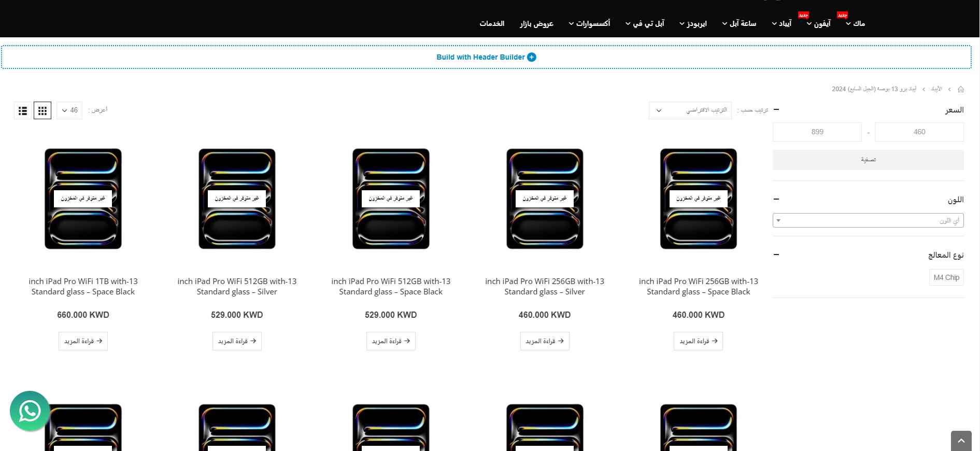Click the maximum price field showing 899
This screenshot has width=980, height=451.
point(817,132)
